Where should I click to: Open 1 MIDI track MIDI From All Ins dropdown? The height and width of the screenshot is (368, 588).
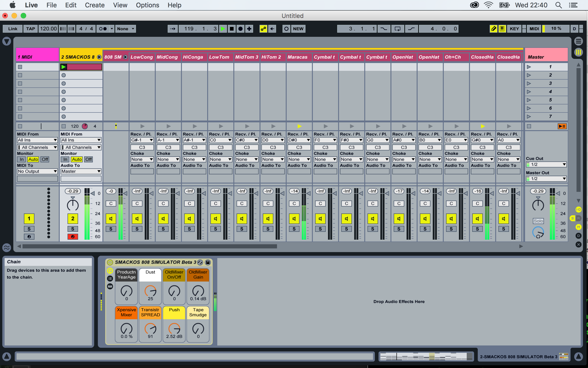(x=37, y=140)
